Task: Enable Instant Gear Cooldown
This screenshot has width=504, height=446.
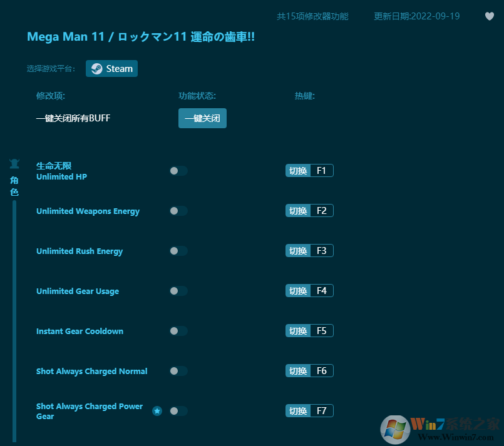Action: 178,331
